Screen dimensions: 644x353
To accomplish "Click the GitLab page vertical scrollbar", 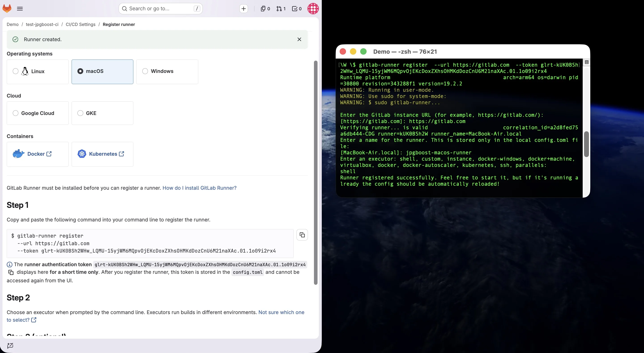I will tap(316, 172).
